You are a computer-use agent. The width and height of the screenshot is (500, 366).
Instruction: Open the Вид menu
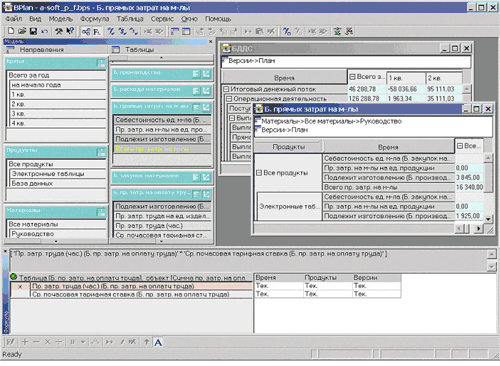coord(35,19)
